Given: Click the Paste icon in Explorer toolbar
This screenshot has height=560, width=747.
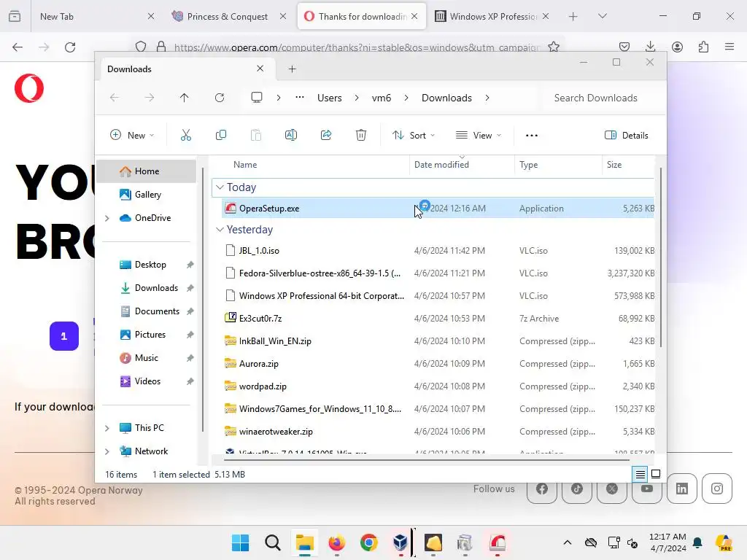Looking at the screenshot, I should [256, 135].
